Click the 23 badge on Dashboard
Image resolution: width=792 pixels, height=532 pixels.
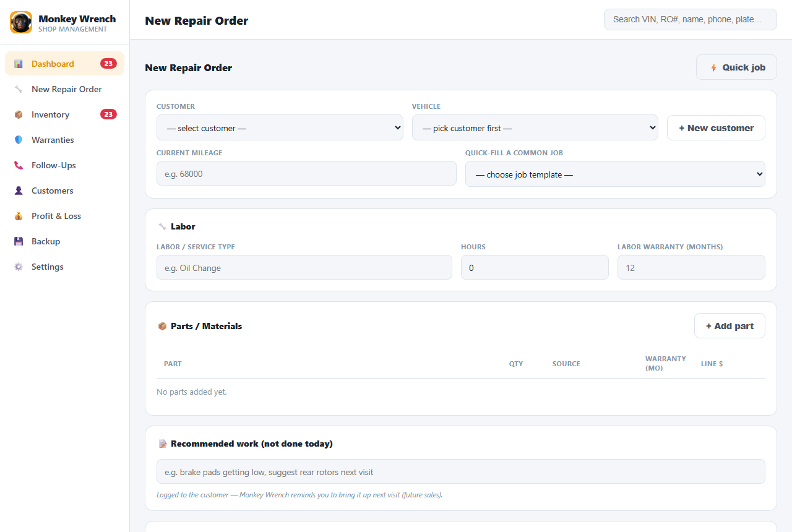[108, 64]
